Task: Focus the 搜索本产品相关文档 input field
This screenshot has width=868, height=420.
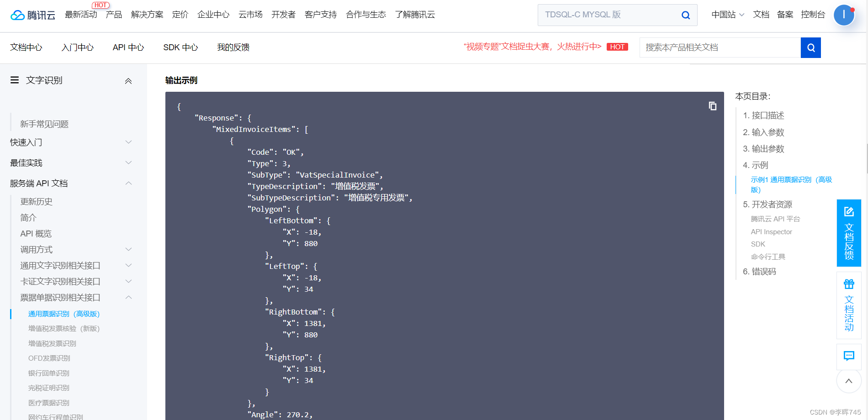Action: (720, 47)
